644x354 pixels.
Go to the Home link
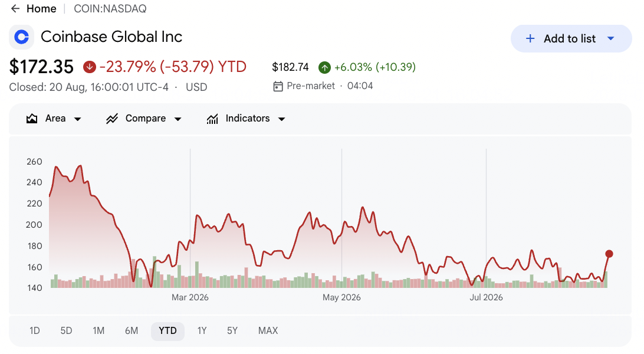(x=41, y=9)
